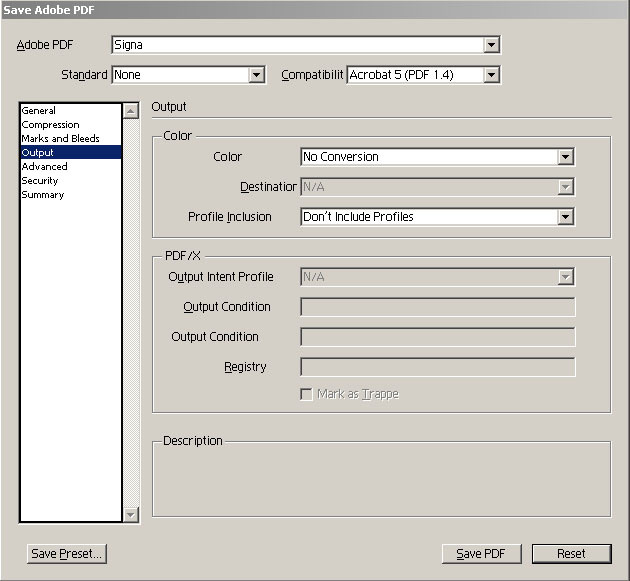Screen dimensions: 630x581
Task: Open Profile Inclusion dropdown showing Don't Include Profiles
Action: (x=438, y=217)
